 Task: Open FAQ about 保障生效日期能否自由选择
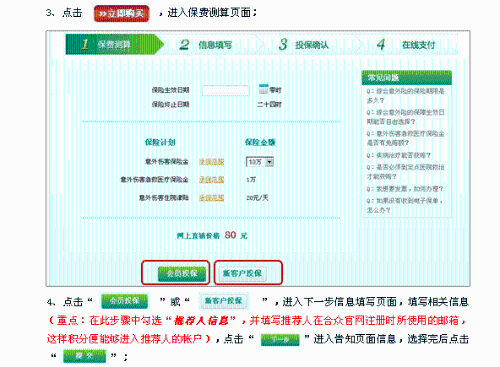405,117
